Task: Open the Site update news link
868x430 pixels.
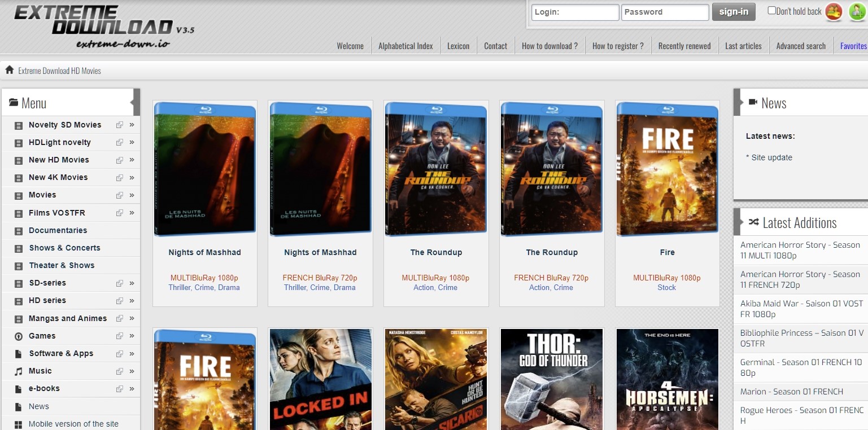Action: [771, 157]
